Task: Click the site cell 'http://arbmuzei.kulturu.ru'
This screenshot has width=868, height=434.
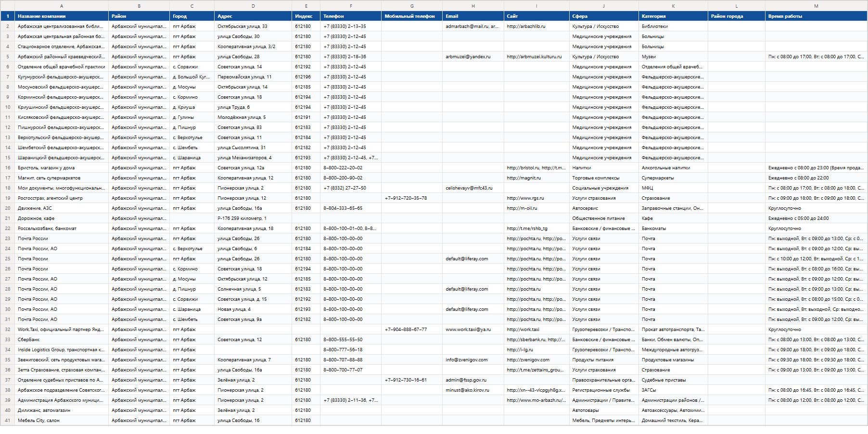Action: [536, 57]
